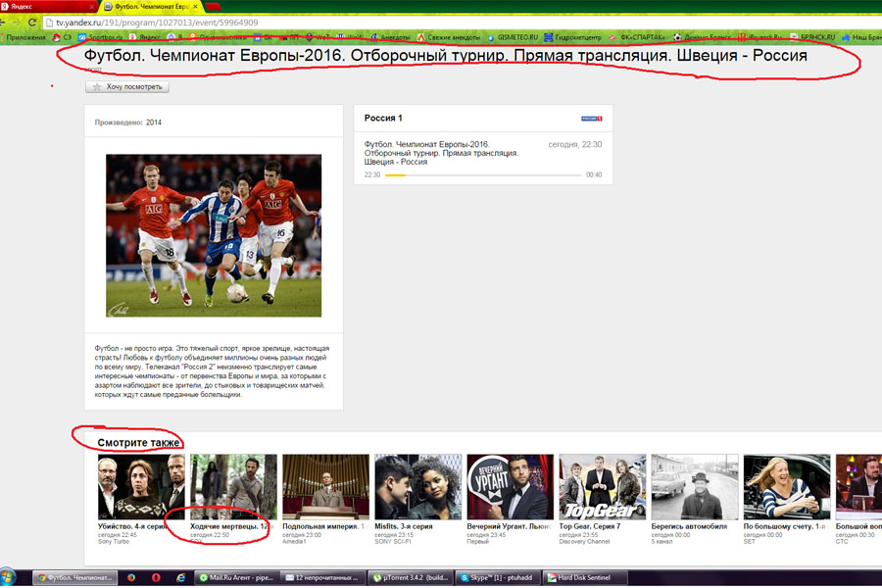Open Opera from the Windows taskbar

[x=156, y=578]
